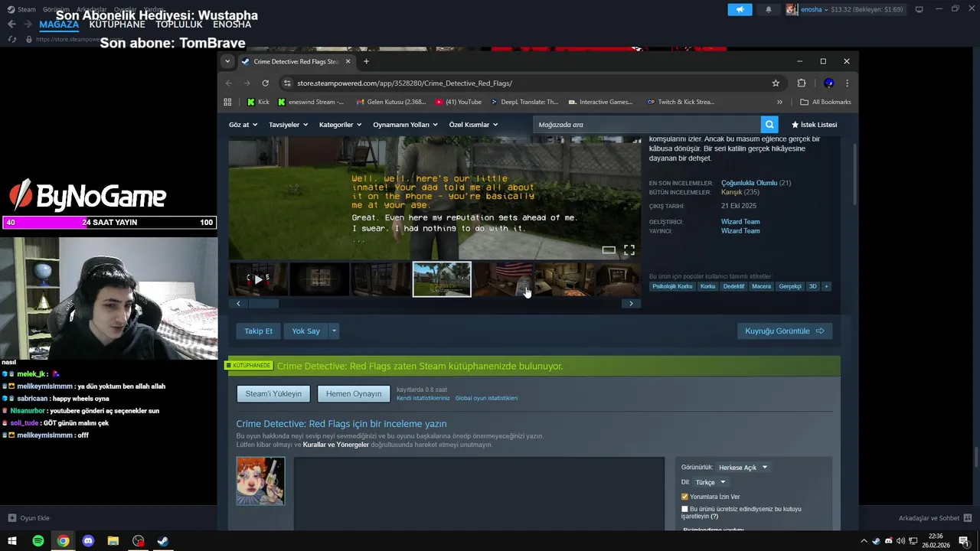Screen dimensions: 980x551
Task: Expand Oynamanın Yolları dropdown
Action: tap(405, 125)
